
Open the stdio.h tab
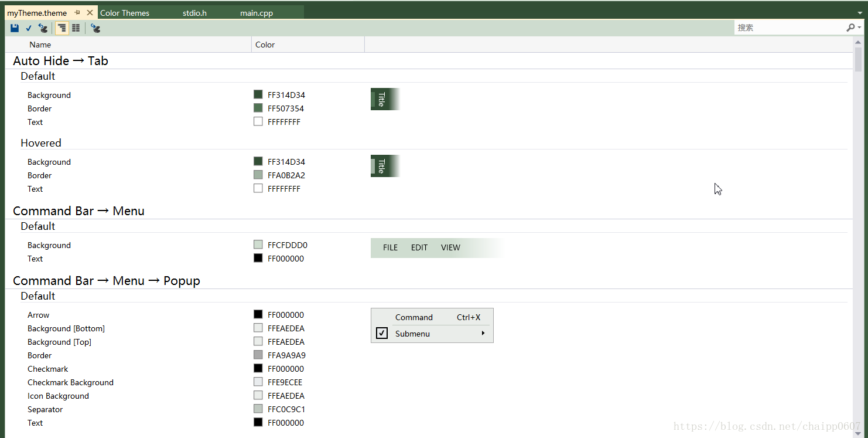click(194, 13)
